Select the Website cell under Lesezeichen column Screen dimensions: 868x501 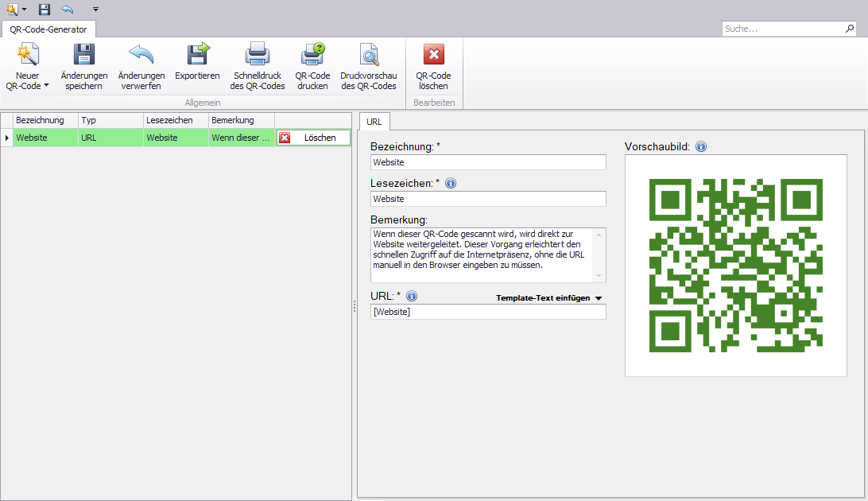[176, 138]
